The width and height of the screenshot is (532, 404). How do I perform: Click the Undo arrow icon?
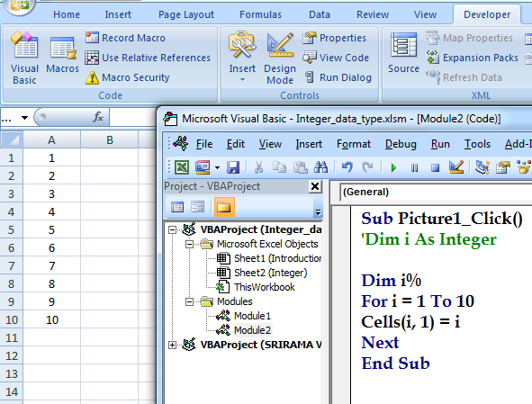(x=347, y=167)
